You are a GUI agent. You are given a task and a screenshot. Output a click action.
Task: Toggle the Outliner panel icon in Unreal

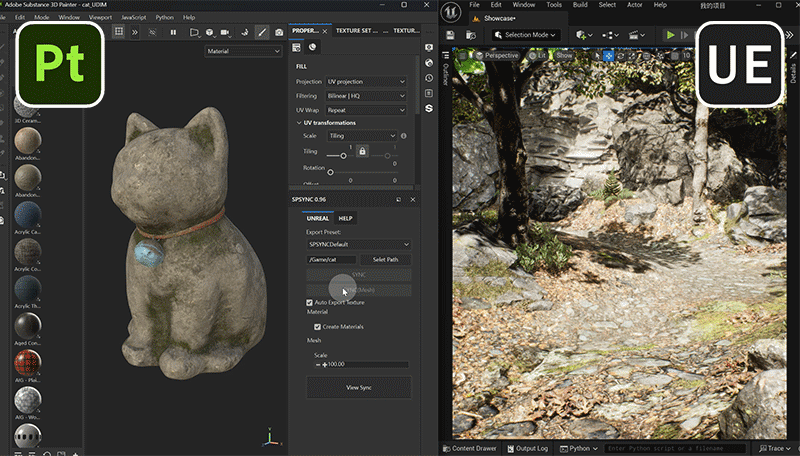tap(445, 55)
